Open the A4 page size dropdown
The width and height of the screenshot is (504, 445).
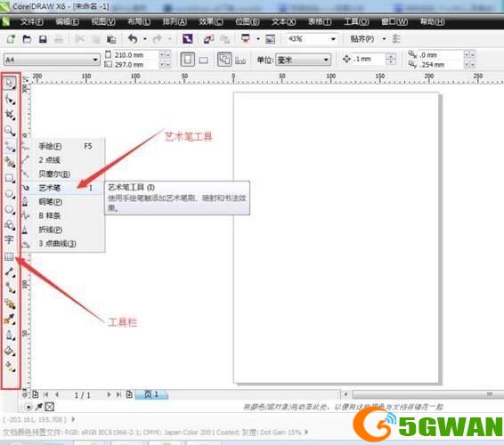tap(95, 60)
